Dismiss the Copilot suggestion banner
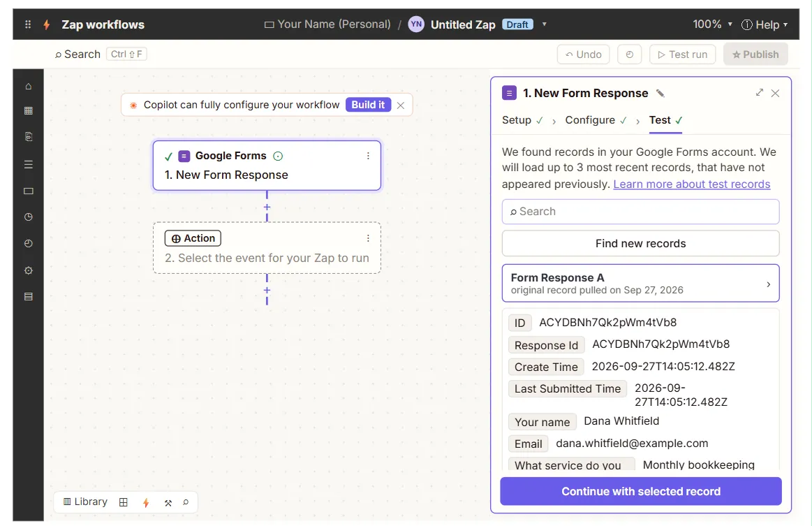812x526 pixels. click(x=400, y=105)
